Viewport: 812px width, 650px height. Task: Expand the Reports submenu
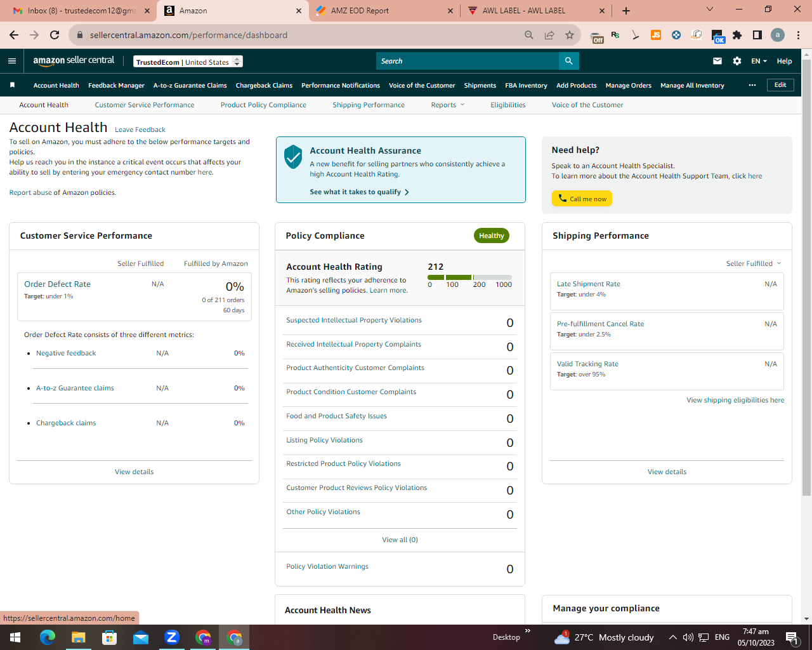(x=448, y=105)
